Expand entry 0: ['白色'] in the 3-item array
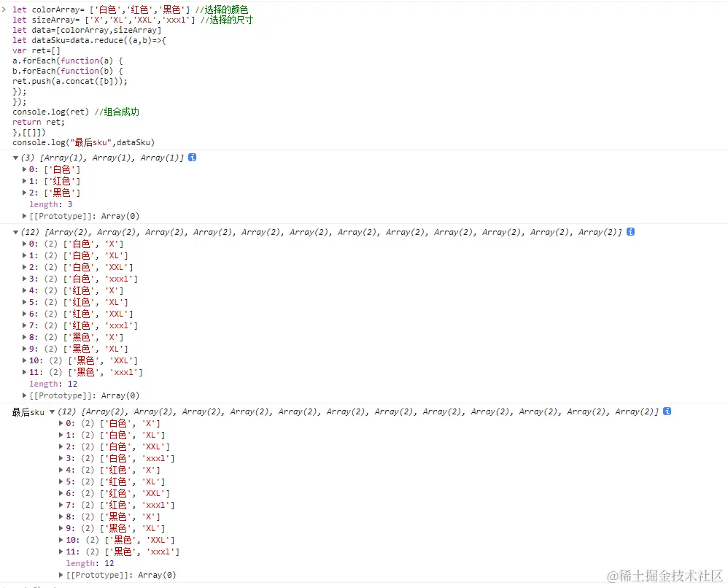This screenshot has height=588, width=728. point(24,169)
